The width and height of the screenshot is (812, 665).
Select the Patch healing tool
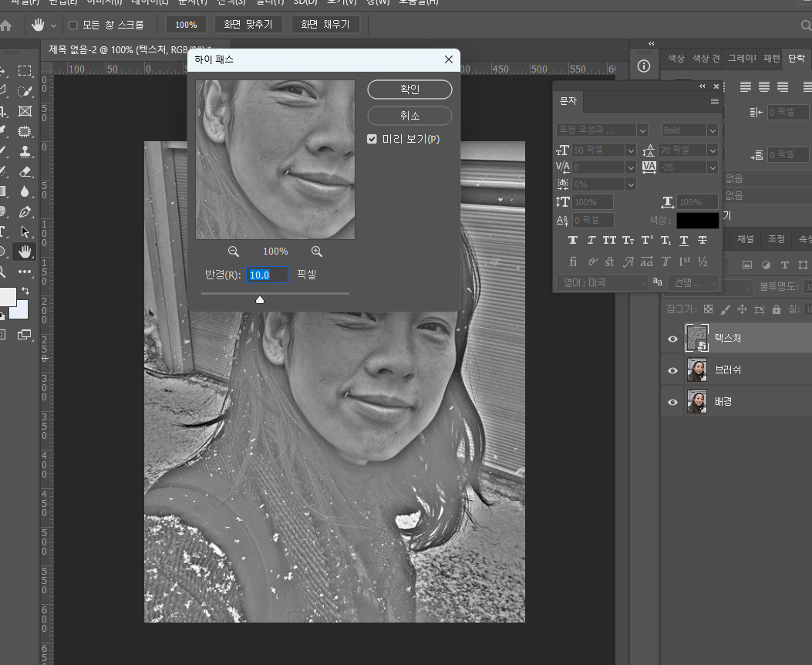coord(25,132)
